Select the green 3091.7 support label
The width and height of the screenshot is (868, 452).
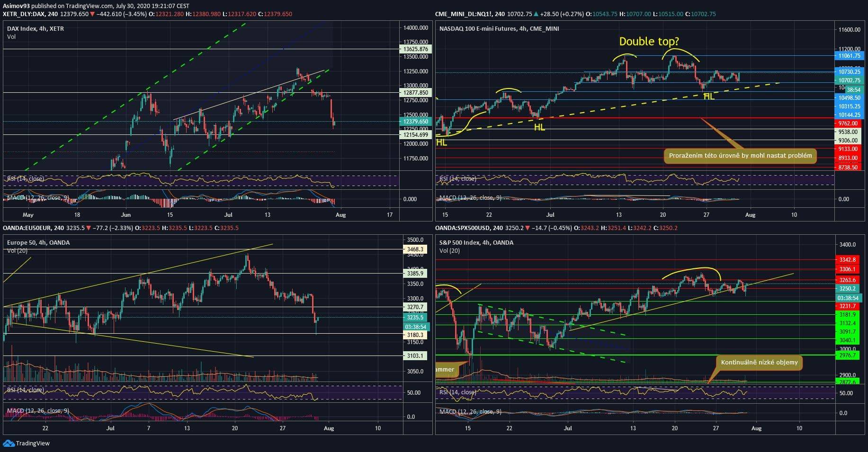[848, 332]
